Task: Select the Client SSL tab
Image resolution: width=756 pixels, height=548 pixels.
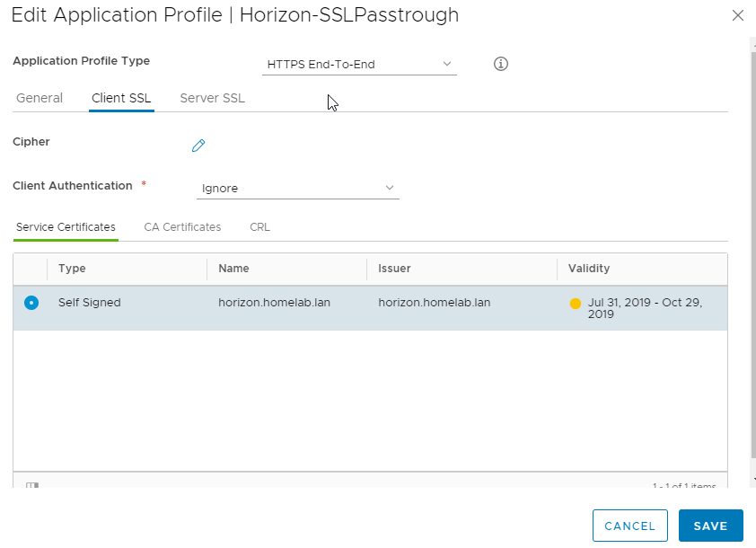Action: [121, 98]
